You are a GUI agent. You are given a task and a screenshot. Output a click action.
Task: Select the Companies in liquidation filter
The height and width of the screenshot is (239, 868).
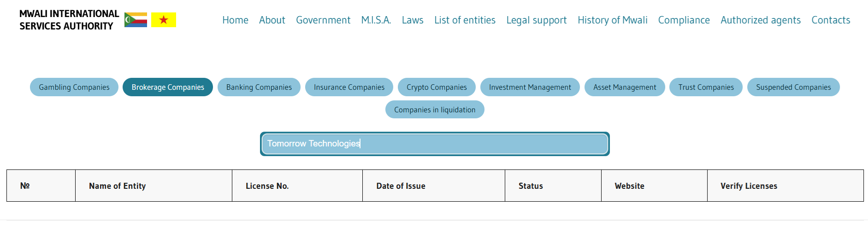click(x=435, y=110)
